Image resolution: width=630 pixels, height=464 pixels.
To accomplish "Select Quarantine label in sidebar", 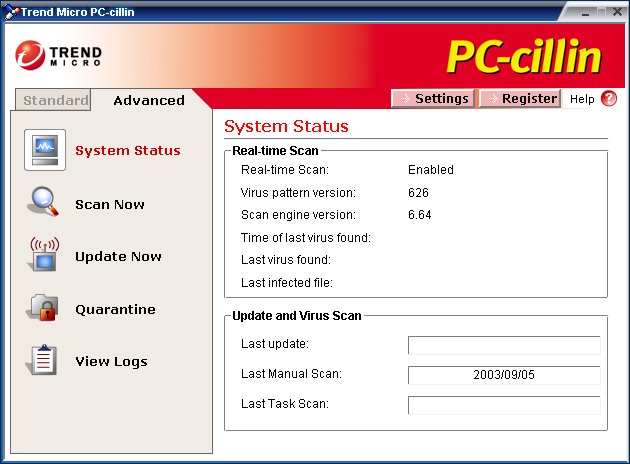I will [115, 309].
